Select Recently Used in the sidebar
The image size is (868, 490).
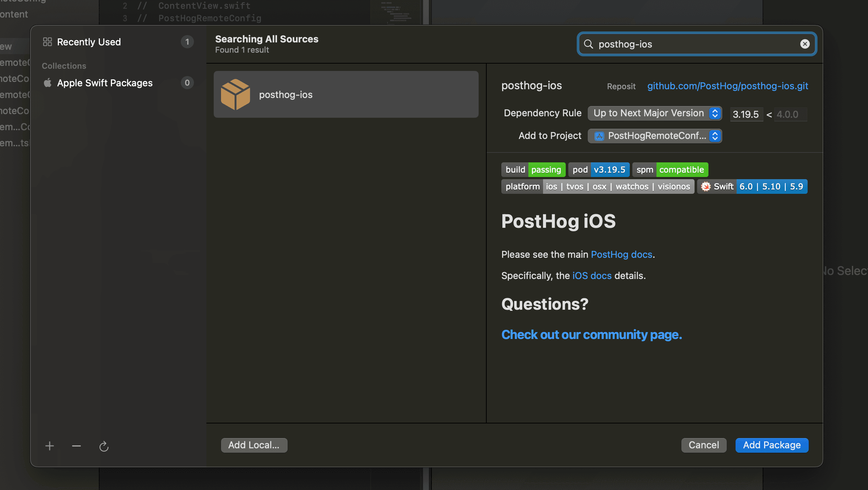coord(118,42)
